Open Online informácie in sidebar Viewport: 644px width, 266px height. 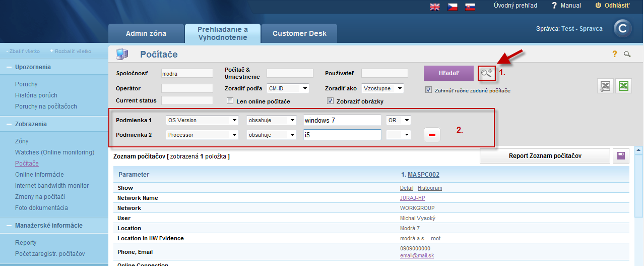tap(39, 175)
